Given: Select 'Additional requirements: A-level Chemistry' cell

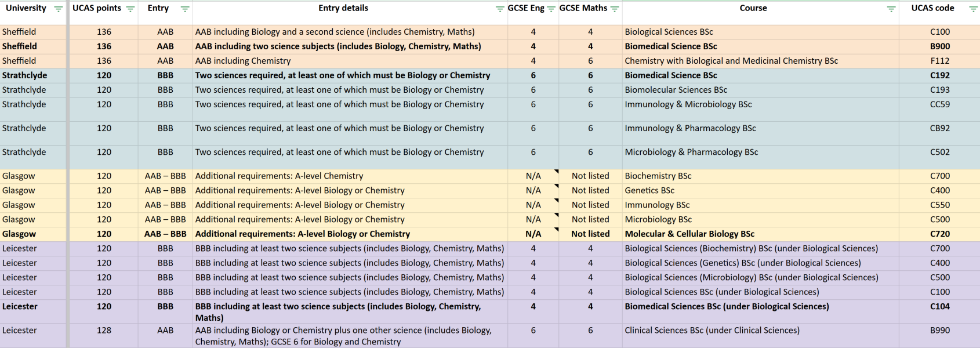Looking at the screenshot, I should click(x=350, y=176).
